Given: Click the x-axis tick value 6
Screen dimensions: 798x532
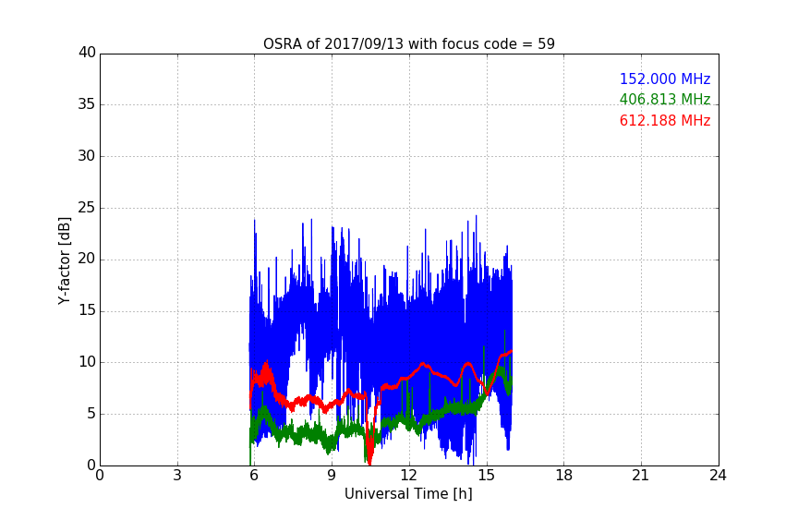Looking at the screenshot, I should 254,476.
